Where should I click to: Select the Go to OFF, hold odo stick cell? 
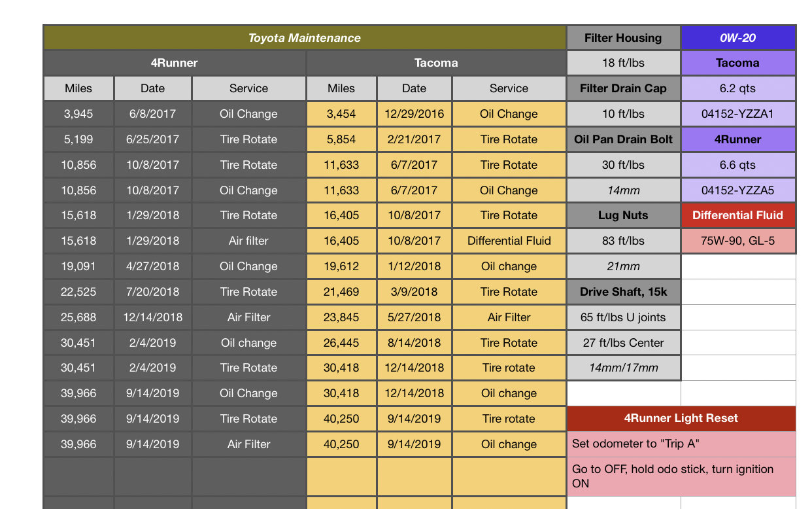point(681,476)
